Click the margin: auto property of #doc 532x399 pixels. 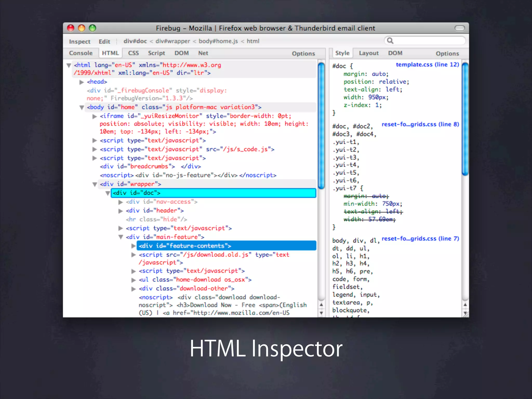coord(366,74)
